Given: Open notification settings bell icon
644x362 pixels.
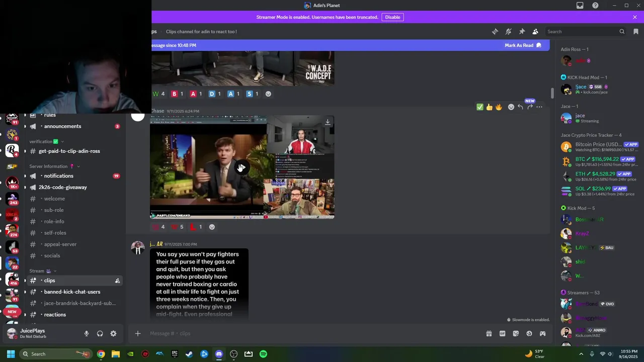Looking at the screenshot, I should (509, 32).
